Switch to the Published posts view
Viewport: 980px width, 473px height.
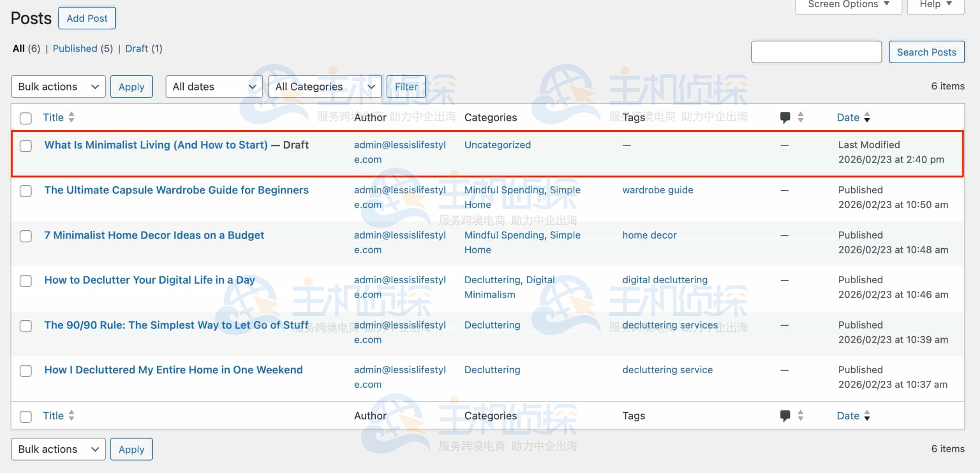(75, 49)
